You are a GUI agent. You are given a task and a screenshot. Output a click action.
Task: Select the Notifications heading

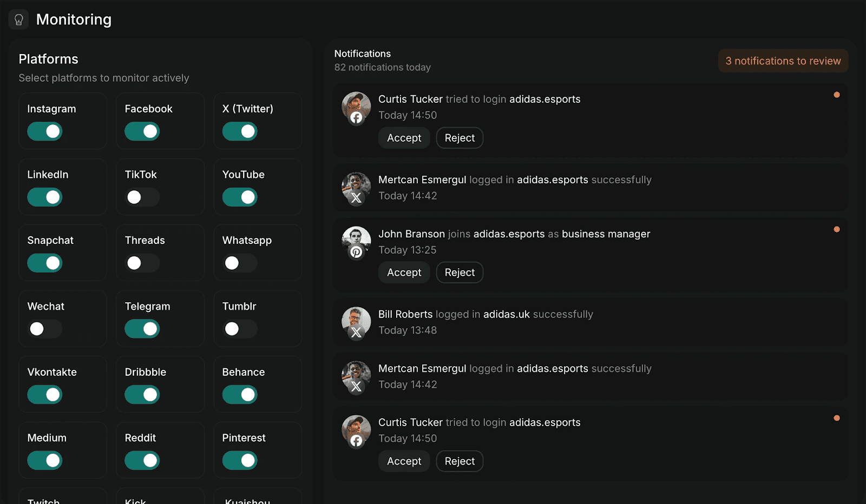[x=363, y=54]
